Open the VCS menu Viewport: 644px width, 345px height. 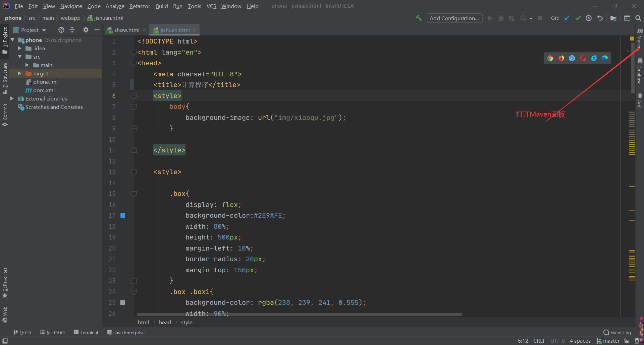[211, 6]
